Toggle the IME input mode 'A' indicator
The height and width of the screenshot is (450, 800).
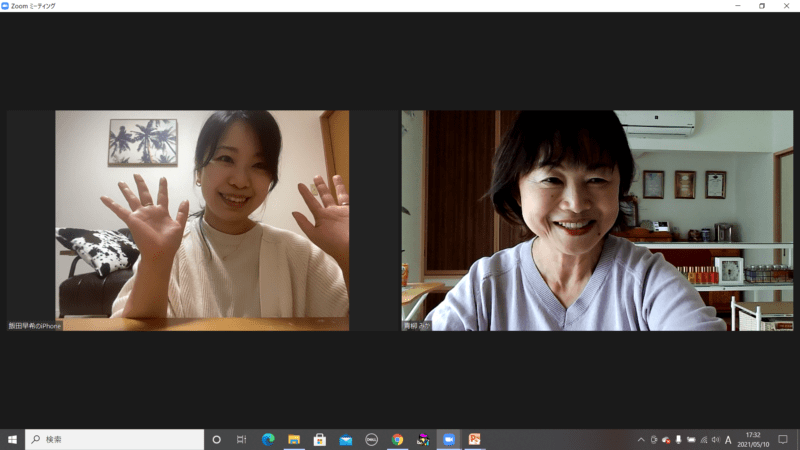coord(728,439)
